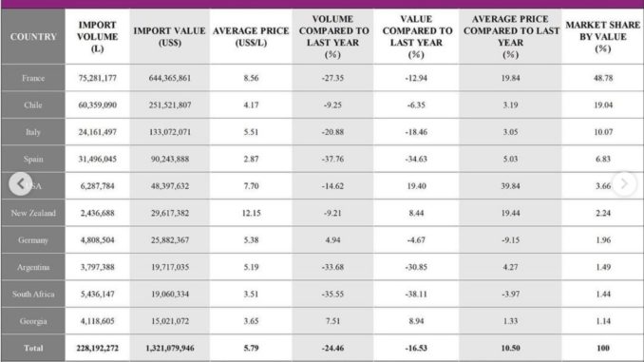Image resolution: width=644 pixels, height=362 pixels.
Task: Select the New Zealand row label
Action: pyautogui.click(x=33, y=213)
